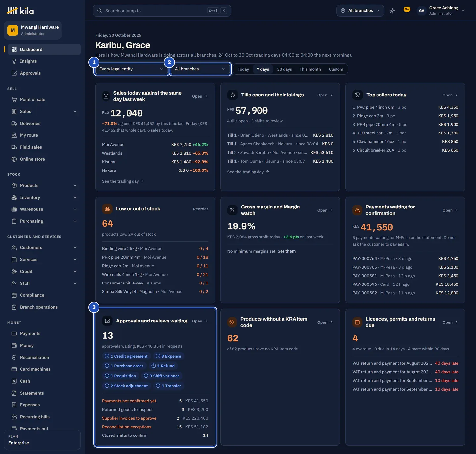Open the Card machines icon
476x454 pixels.
14,369
